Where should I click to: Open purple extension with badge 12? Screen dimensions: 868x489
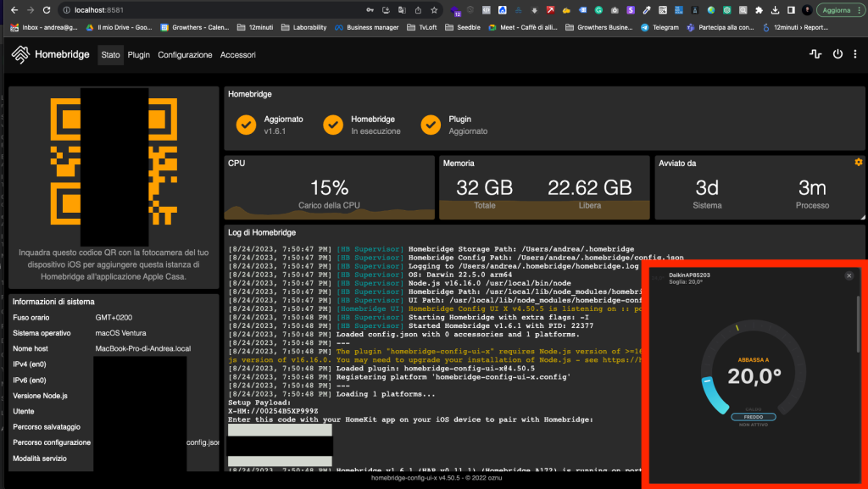pos(455,10)
